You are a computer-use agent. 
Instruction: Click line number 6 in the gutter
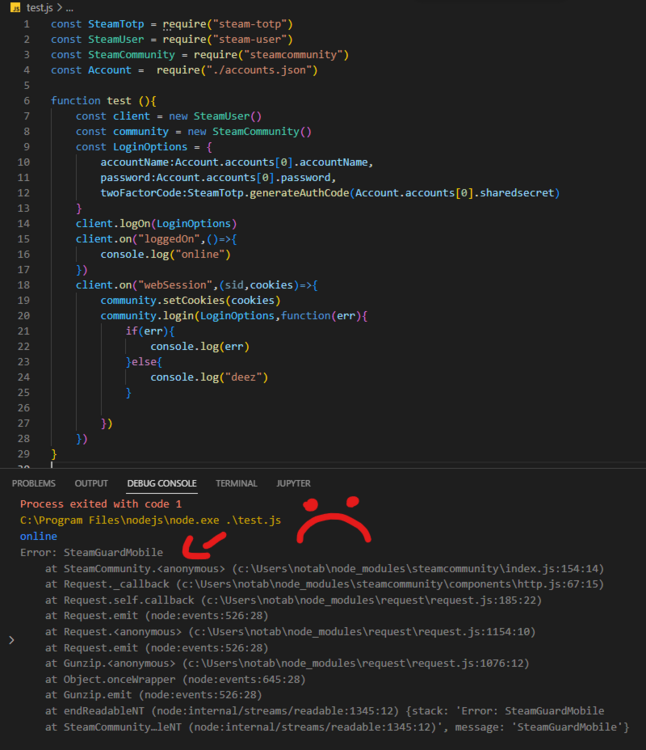[x=25, y=100]
